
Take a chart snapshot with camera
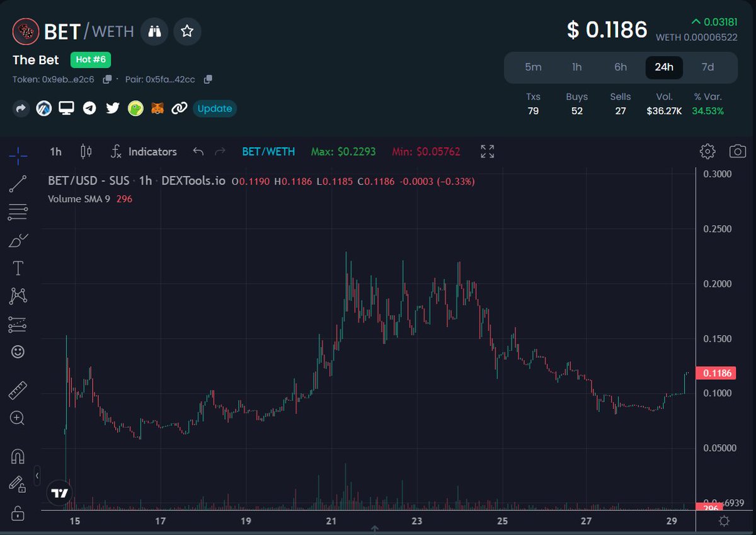pyautogui.click(x=738, y=151)
